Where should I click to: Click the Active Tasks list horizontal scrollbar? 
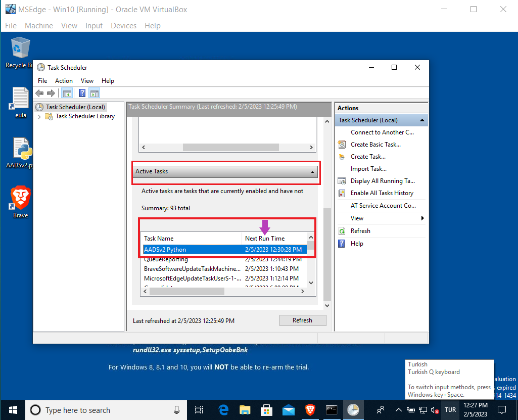(x=202, y=292)
